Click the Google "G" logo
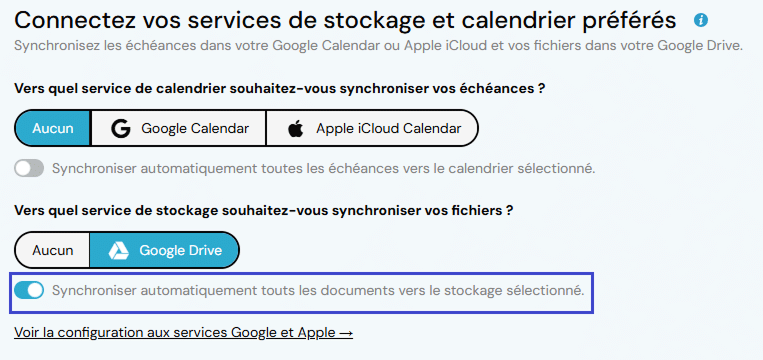 tap(120, 128)
